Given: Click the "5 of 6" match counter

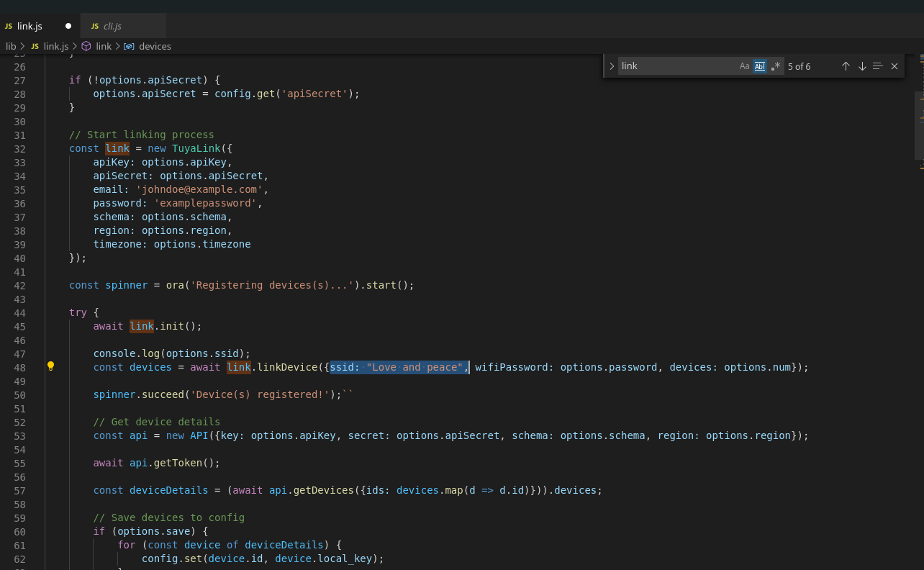Looking at the screenshot, I should (x=799, y=66).
